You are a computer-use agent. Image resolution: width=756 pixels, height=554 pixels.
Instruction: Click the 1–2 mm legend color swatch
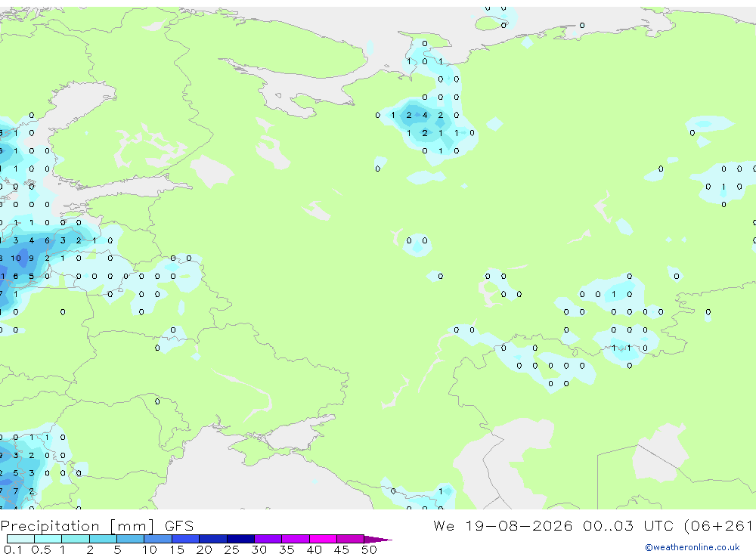(75, 539)
